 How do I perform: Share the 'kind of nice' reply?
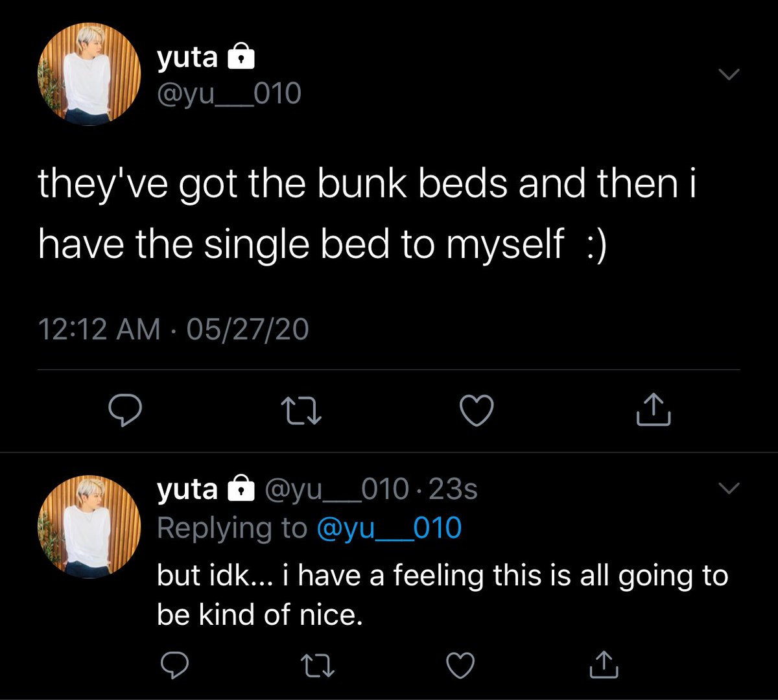coord(604,664)
